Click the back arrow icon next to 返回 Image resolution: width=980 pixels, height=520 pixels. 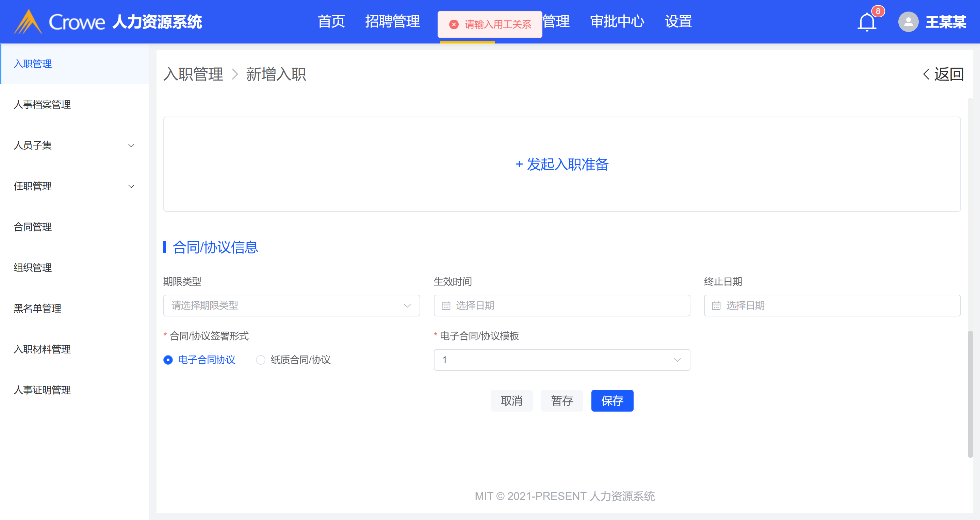pyautogui.click(x=926, y=74)
